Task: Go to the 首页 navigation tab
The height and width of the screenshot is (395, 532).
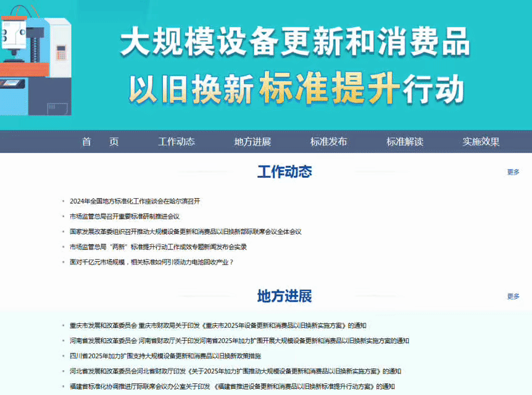Action: tap(100, 141)
